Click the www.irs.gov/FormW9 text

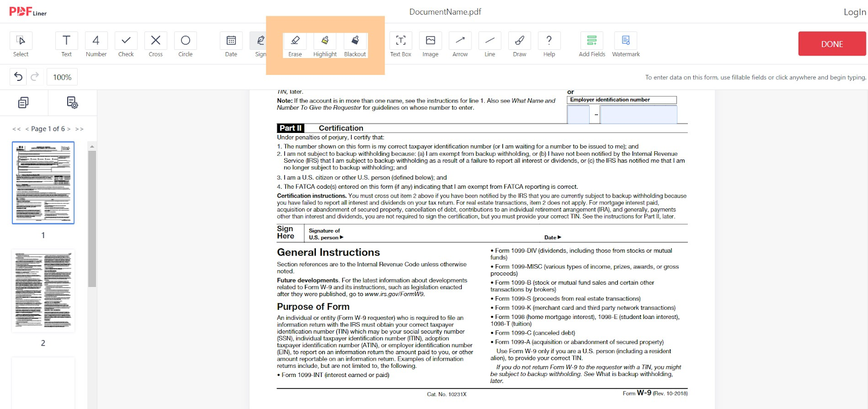point(394,294)
